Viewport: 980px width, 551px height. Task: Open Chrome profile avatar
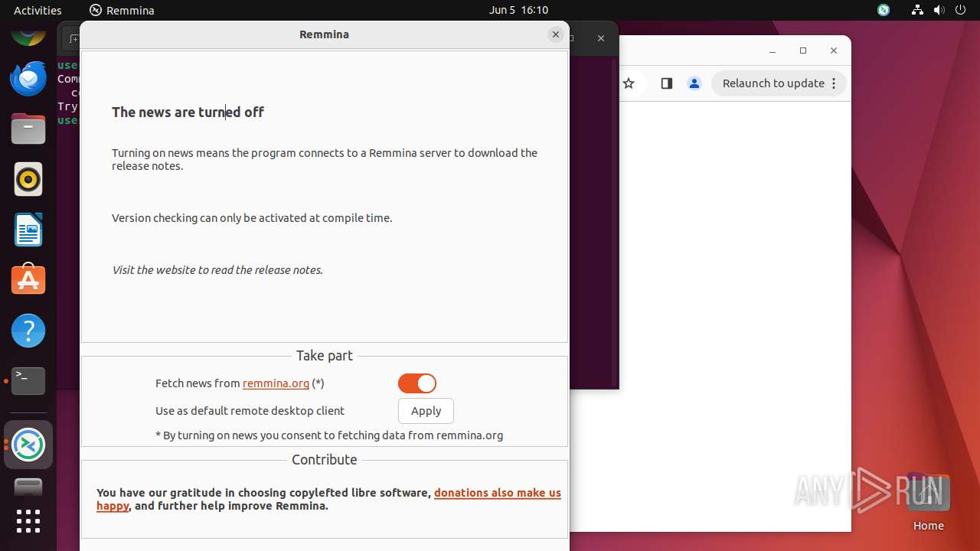click(x=694, y=83)
